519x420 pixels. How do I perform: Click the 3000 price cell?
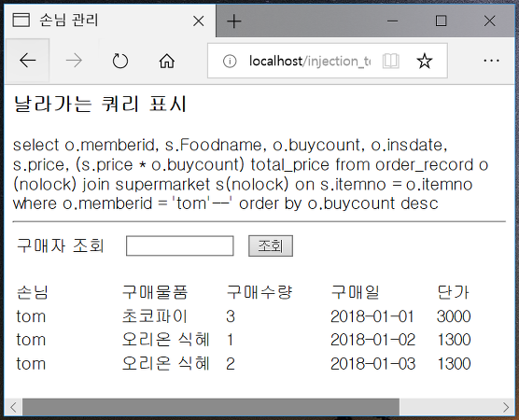tap(454, 316)
